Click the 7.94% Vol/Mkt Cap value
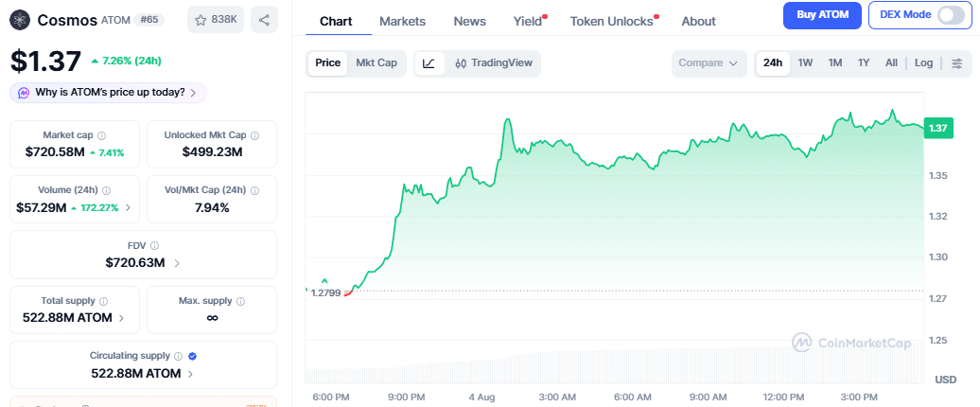 click(212, 207)
